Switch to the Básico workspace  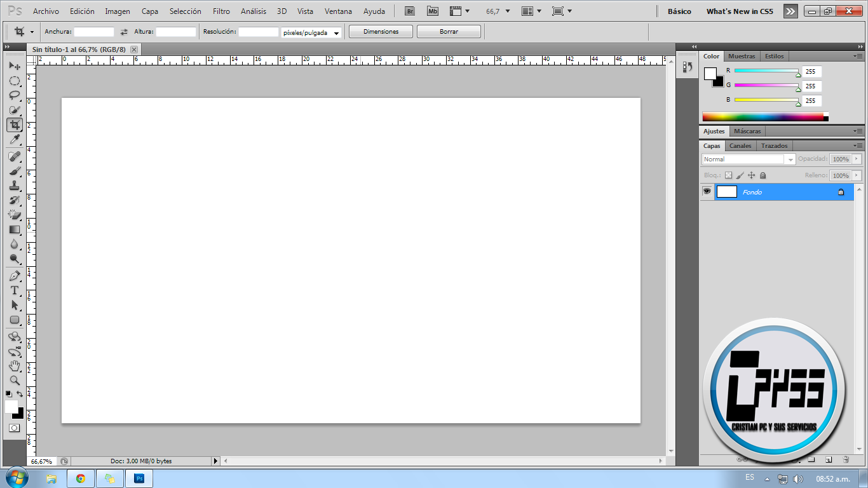point(679,11)
